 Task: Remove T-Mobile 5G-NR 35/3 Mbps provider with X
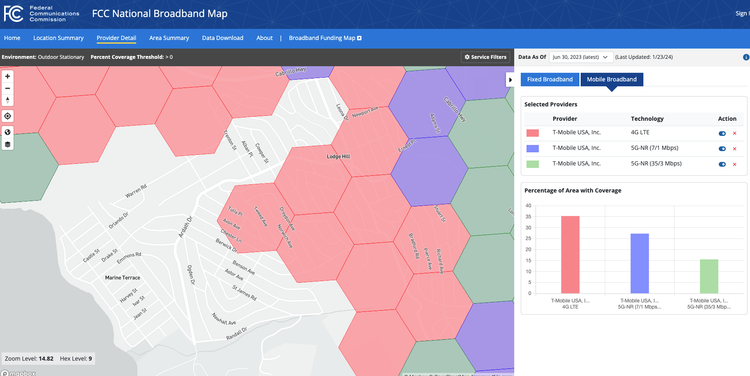pyautogui.click(x=735, y=165)
